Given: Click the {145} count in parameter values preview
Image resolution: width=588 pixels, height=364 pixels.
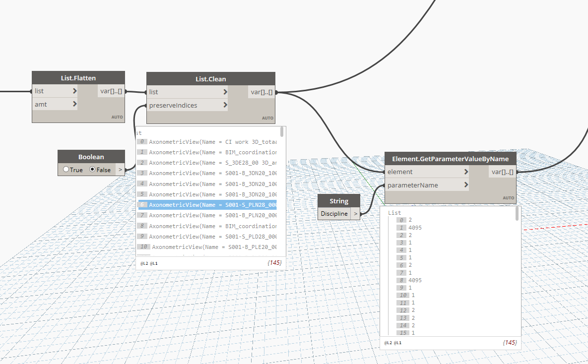Looking at the screenshot, I should [x=510, y=342].
